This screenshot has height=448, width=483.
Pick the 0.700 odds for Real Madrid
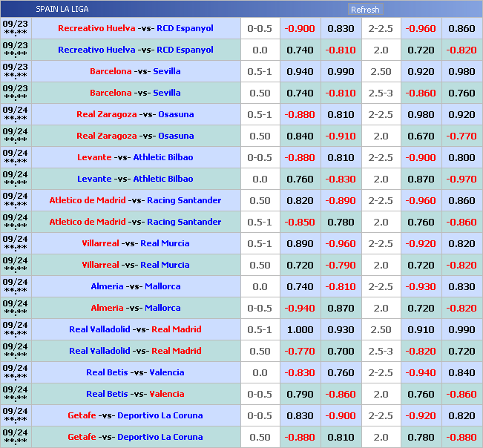pyautogui.click(x=341, y=351)
